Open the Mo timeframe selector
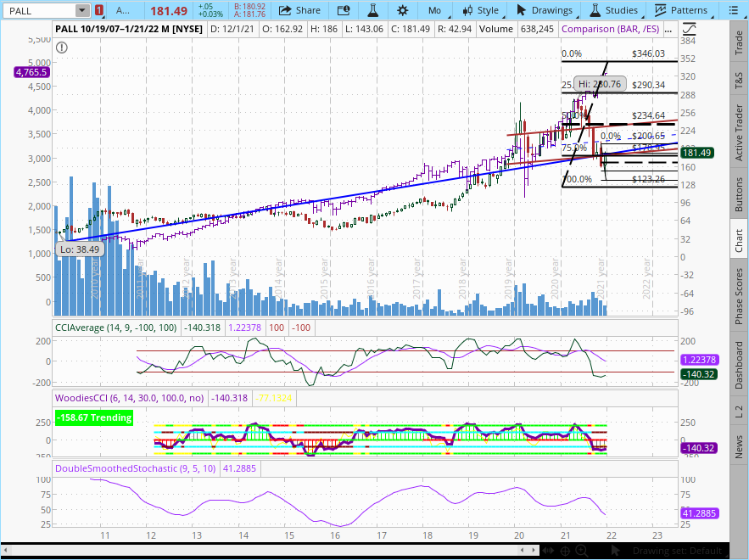749x560 pixels. click(x=440, y=10)
